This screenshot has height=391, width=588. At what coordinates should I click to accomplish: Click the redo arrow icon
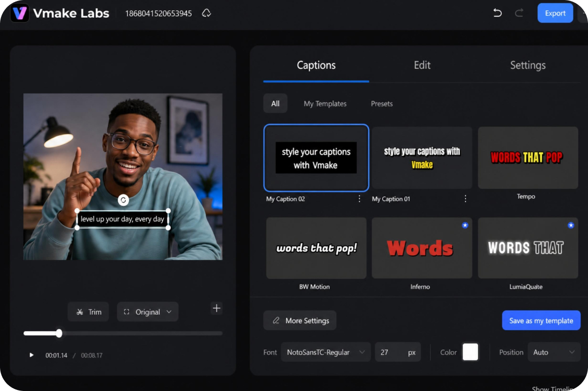[x=519, y=13]
